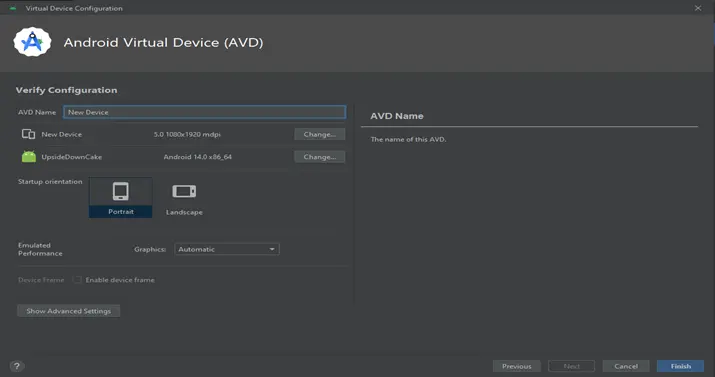Click the 'Startup orientation' label
Screen dimensions: 715x377
click(50, 181)
